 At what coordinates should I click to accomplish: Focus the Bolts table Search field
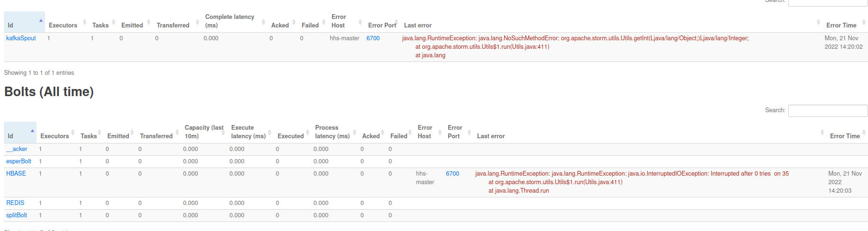click(x=828, y=110)
